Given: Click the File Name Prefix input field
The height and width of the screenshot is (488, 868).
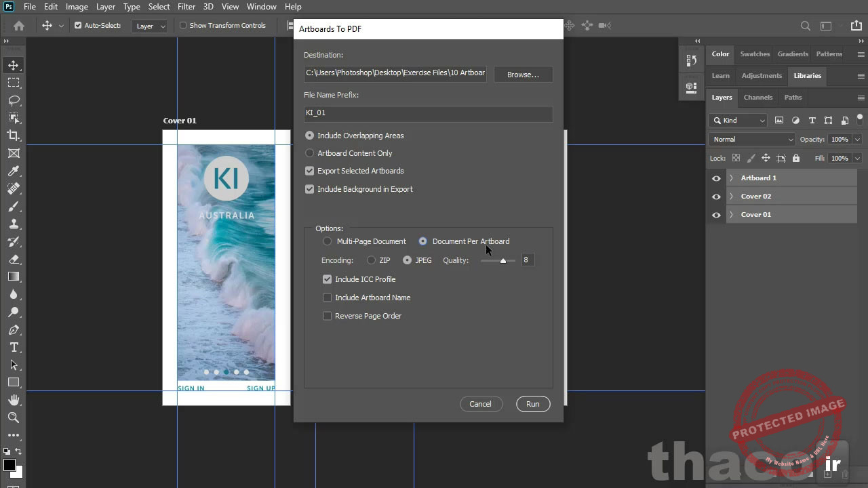Looking at the screenshot, I should 428,113.
